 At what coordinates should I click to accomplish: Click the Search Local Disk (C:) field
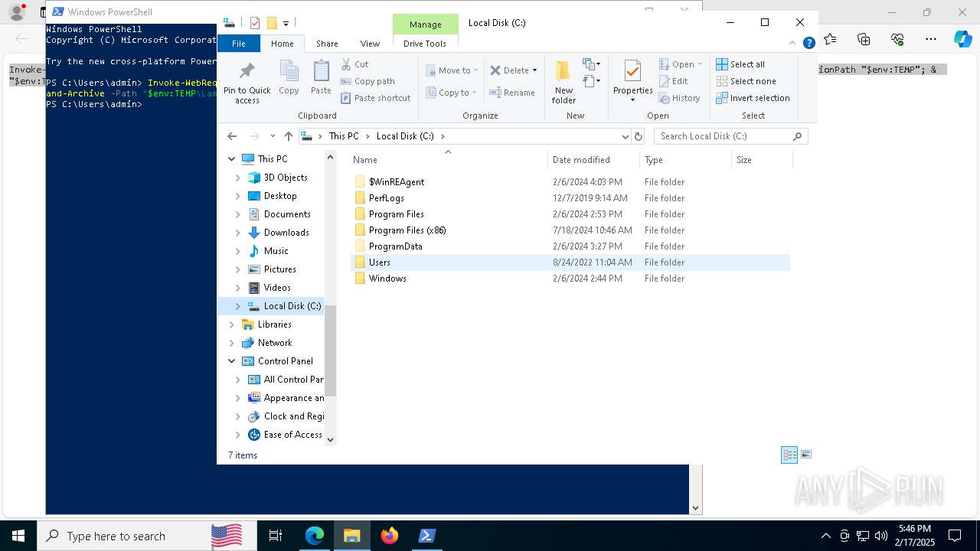730,136
